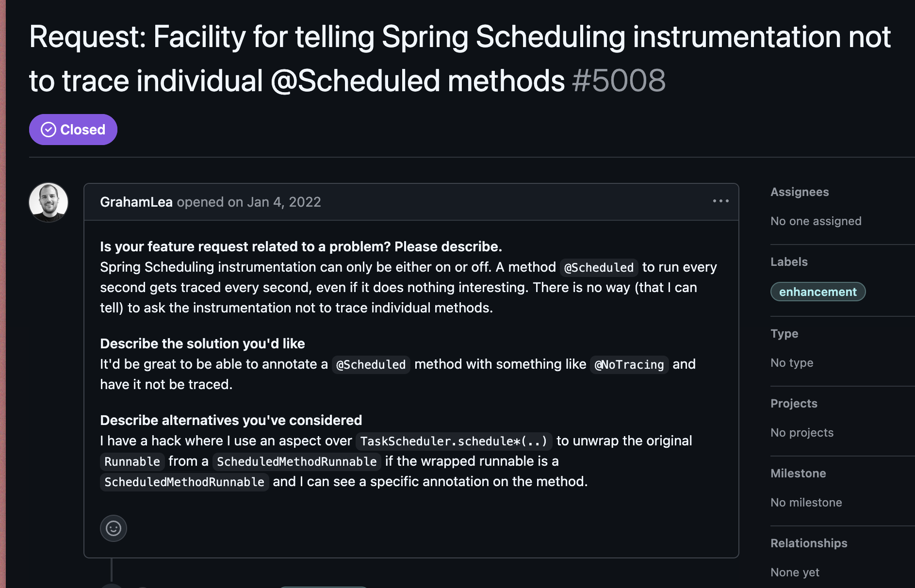Open GrahamLea's profile link

tap(136, 202)
